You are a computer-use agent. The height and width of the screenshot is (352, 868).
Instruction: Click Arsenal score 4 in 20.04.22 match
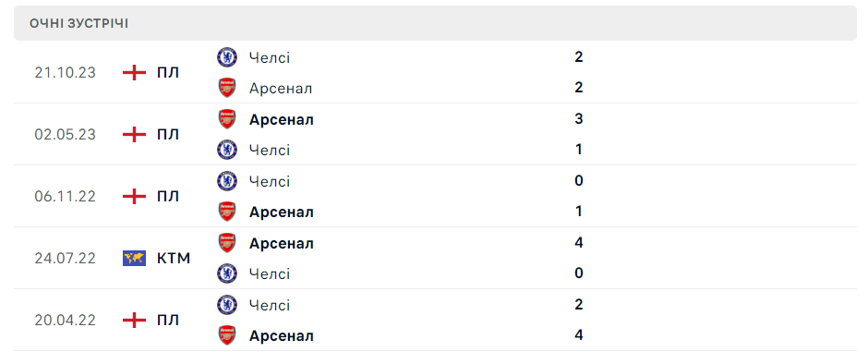pyautogui.click(x=579, y=335)
